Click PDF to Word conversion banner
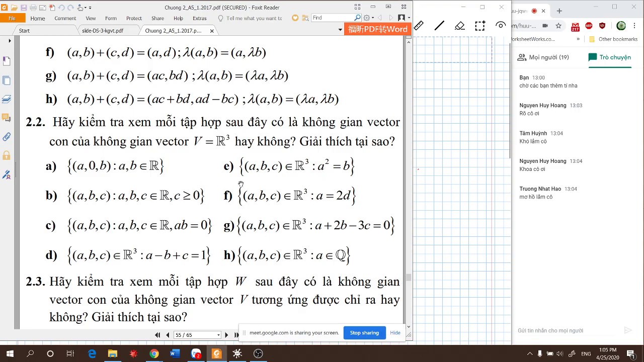644x362 pixels. click(377, 30)
